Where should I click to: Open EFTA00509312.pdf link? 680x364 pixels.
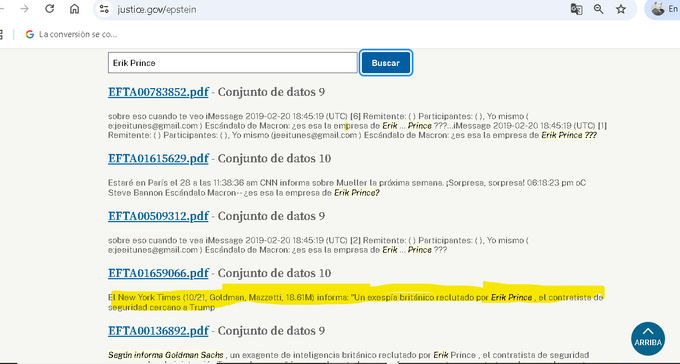click(x=158, y=216)
